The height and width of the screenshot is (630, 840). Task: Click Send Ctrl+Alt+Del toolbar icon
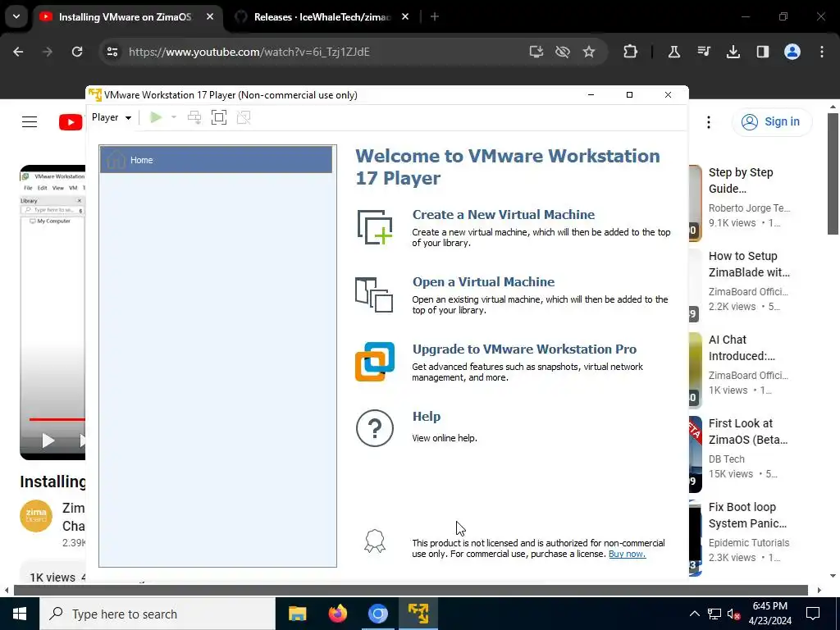pyautogui.click(x=194, y=117)
